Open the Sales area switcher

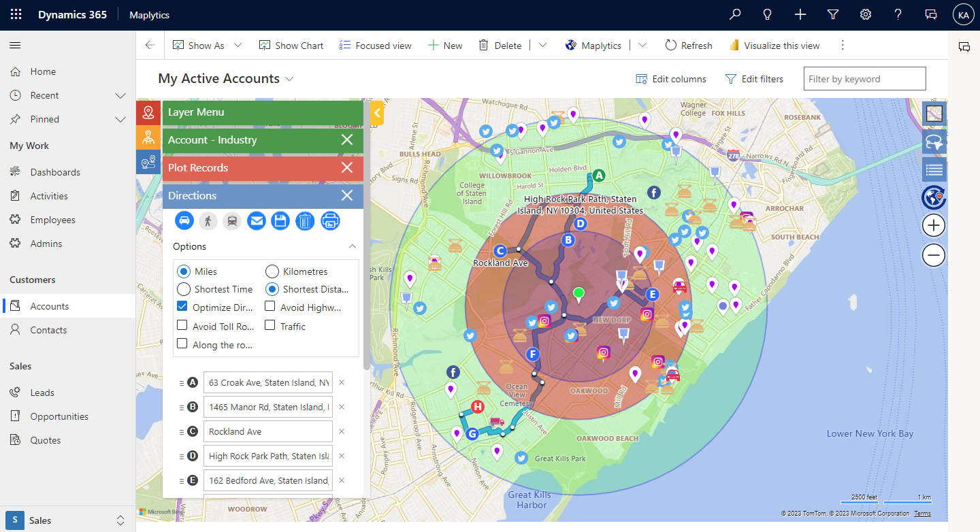[x=68, y=520]
